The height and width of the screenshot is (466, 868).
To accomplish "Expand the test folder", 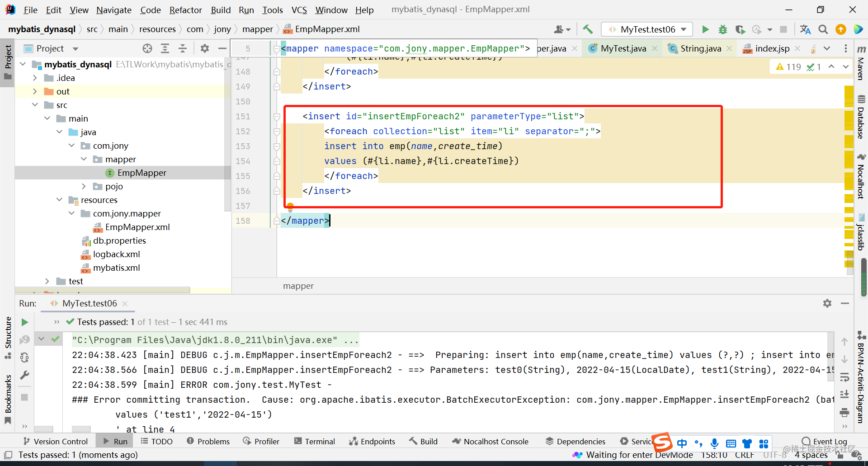I will [47, 281].
